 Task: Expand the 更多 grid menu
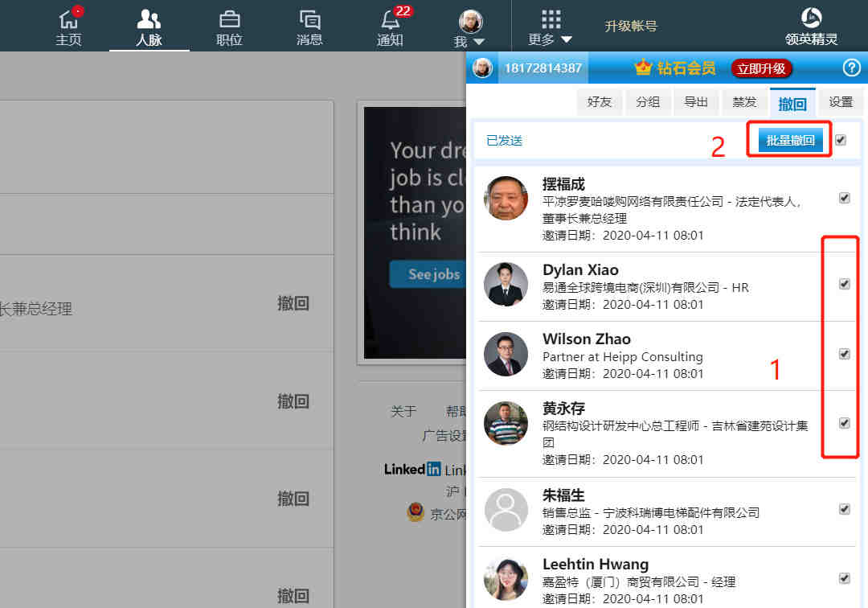pyautogui.click(x=550, y=27)
